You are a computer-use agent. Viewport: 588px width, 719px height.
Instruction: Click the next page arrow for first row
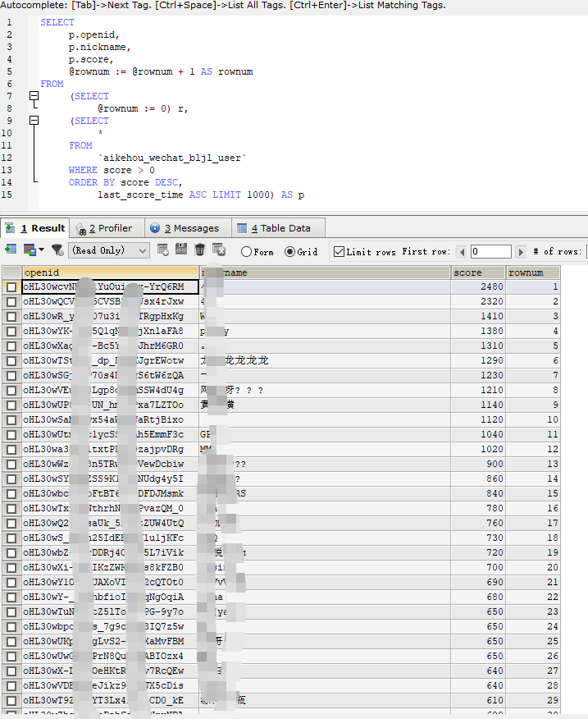click(520, 252)
